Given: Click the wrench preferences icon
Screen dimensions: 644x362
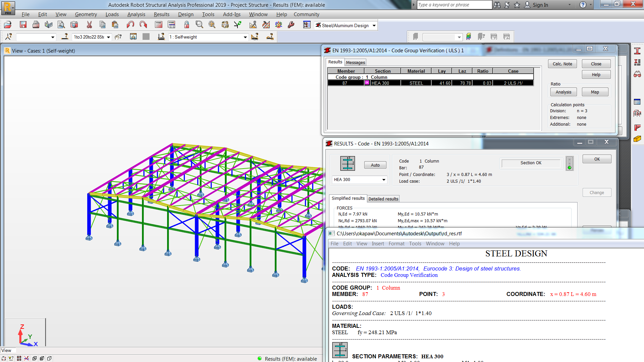Looking at the screenshot, I should [291, 25].
